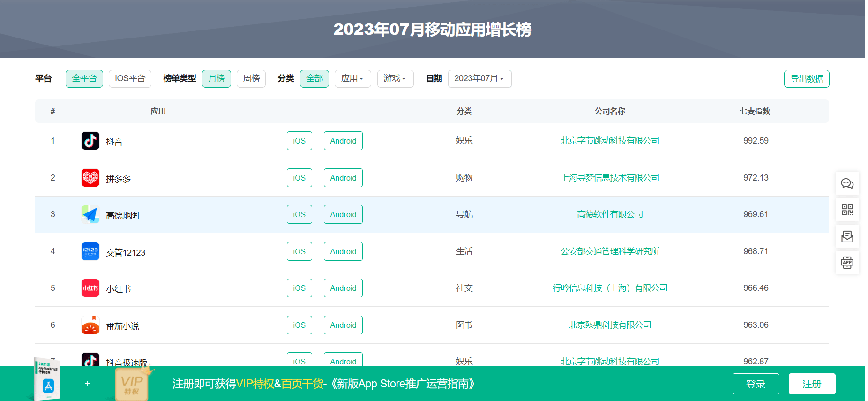Click Android button for 小红书

point(343,288)
